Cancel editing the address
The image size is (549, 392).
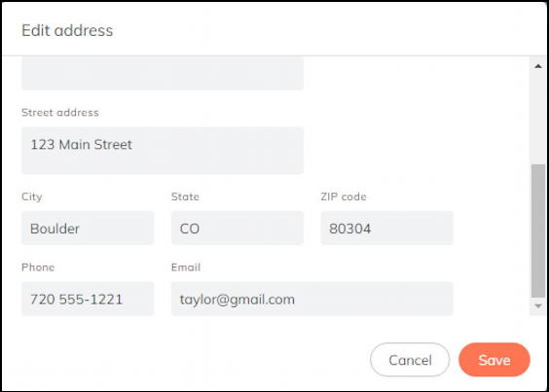[410, 360]
